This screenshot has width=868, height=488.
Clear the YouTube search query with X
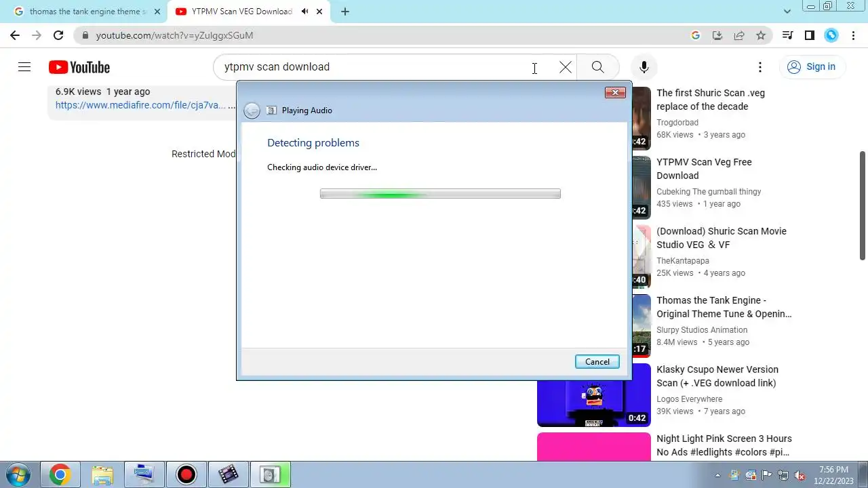coord(565,67)
